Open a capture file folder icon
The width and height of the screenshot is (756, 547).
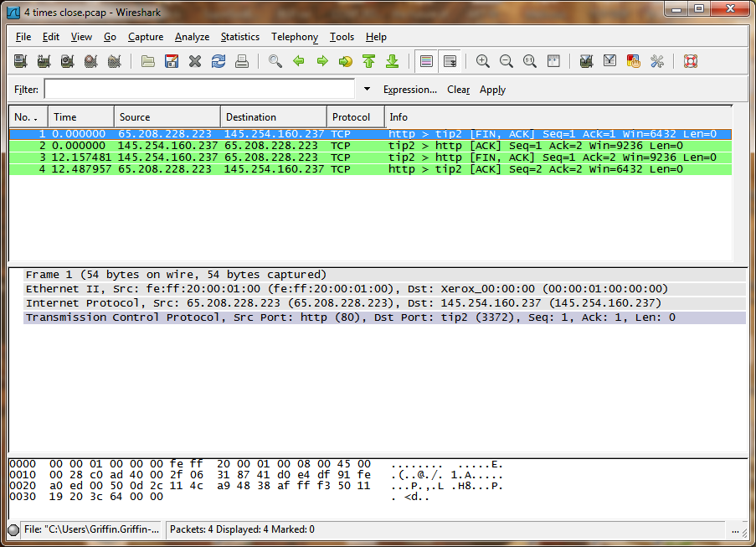pos(148,61)
